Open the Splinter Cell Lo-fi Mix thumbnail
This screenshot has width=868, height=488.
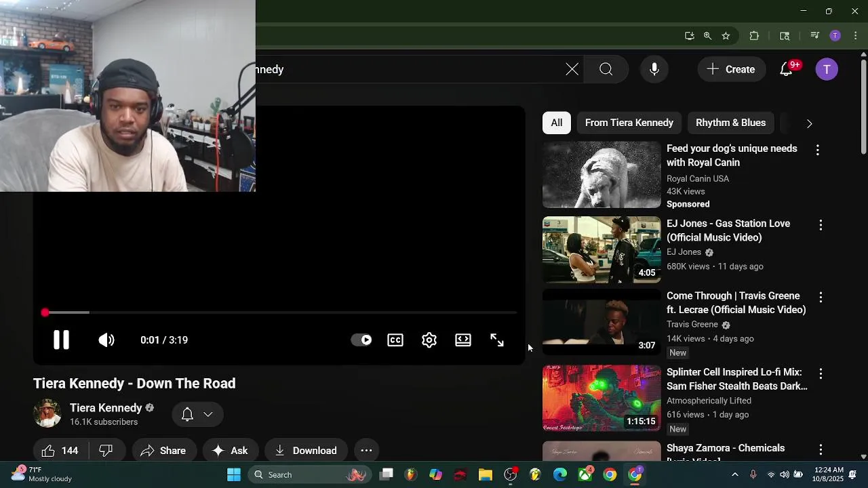[x=601, y=399]
